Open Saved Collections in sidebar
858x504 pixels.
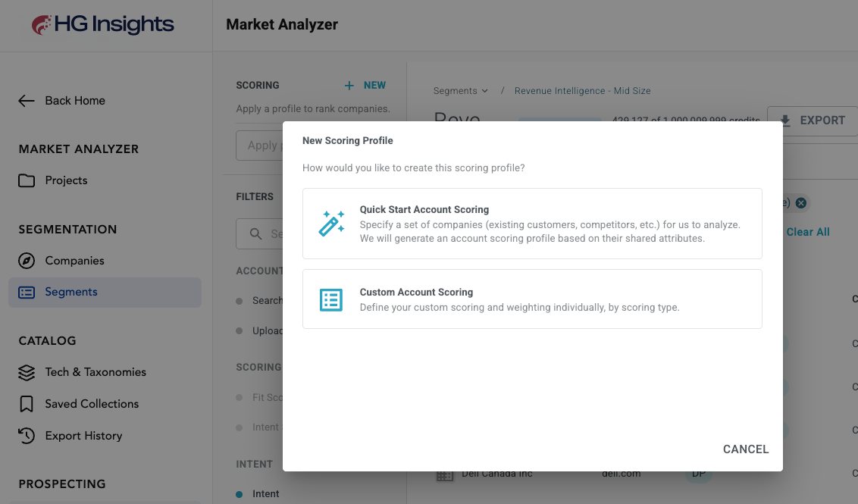[92, 404]
